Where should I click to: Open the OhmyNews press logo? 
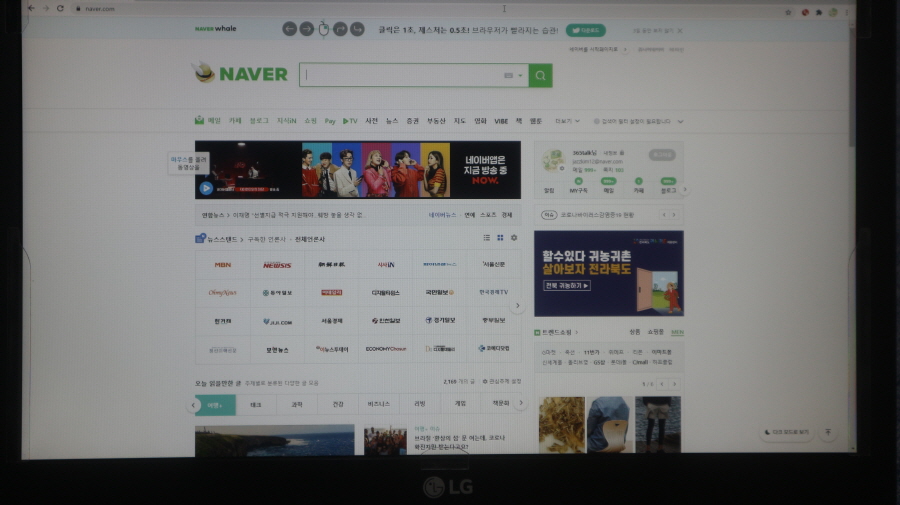pos(223,293)
